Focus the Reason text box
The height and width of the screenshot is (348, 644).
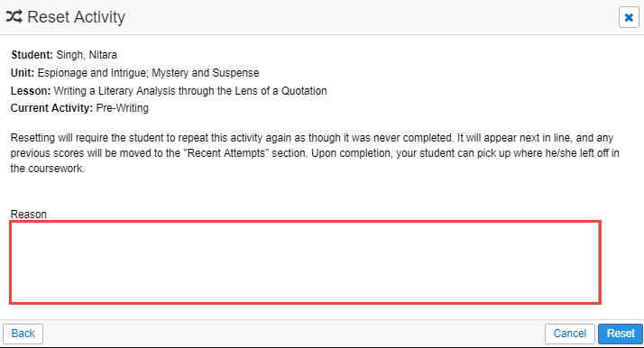305,262
